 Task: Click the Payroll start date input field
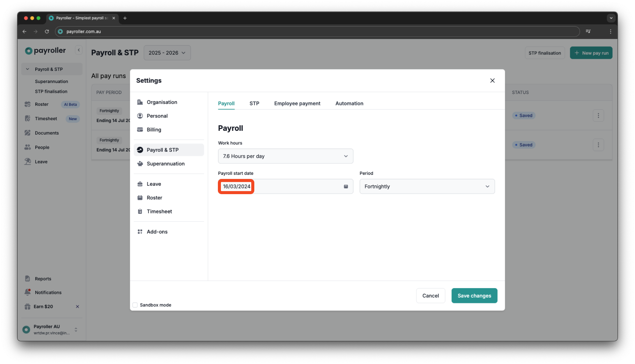266,186
